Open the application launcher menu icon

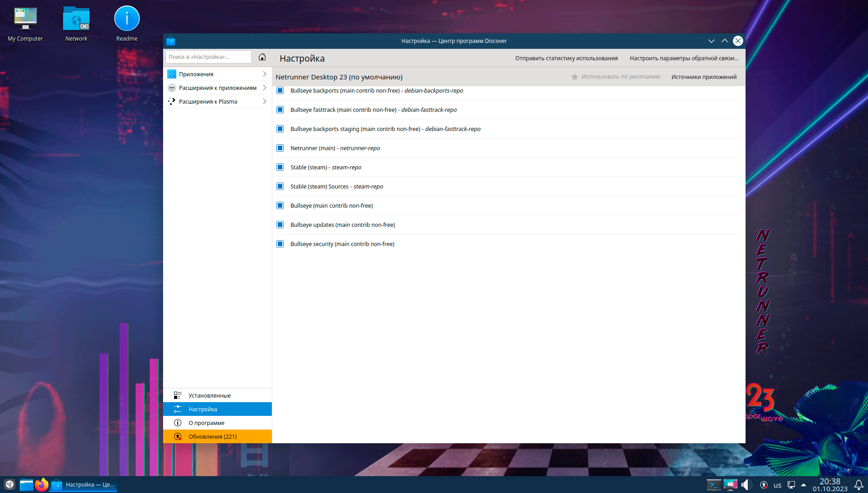coord(10,485)
